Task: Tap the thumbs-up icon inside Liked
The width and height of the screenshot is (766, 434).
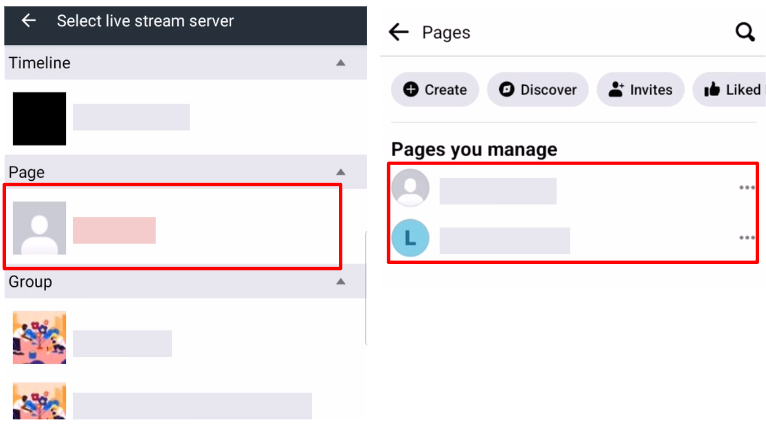Action: pos(712,89)
